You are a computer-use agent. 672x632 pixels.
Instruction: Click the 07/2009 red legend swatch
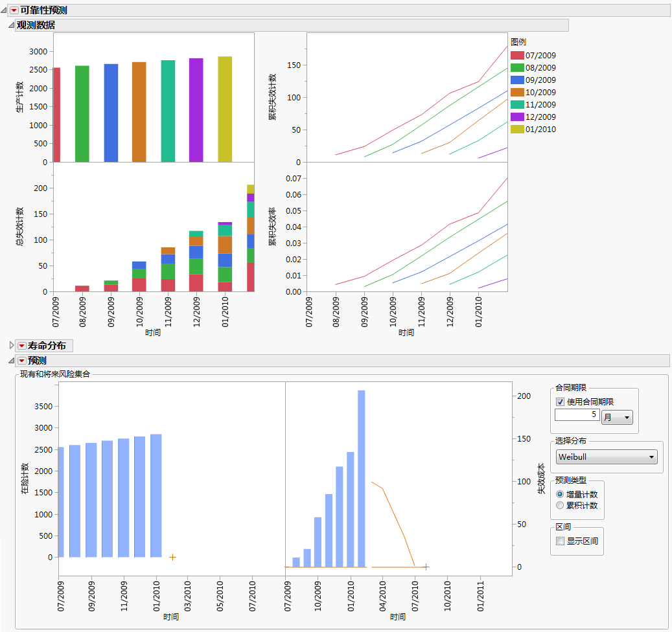pos(517,55)
